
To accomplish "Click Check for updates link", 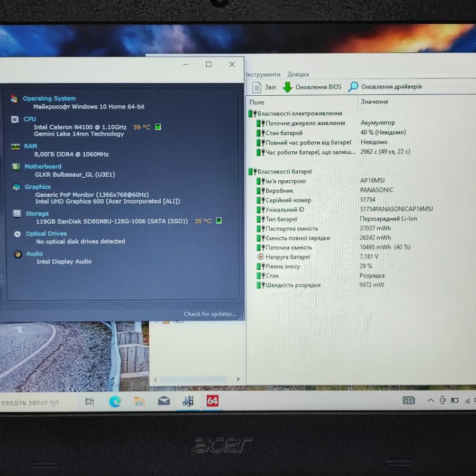I will [210, 314].
